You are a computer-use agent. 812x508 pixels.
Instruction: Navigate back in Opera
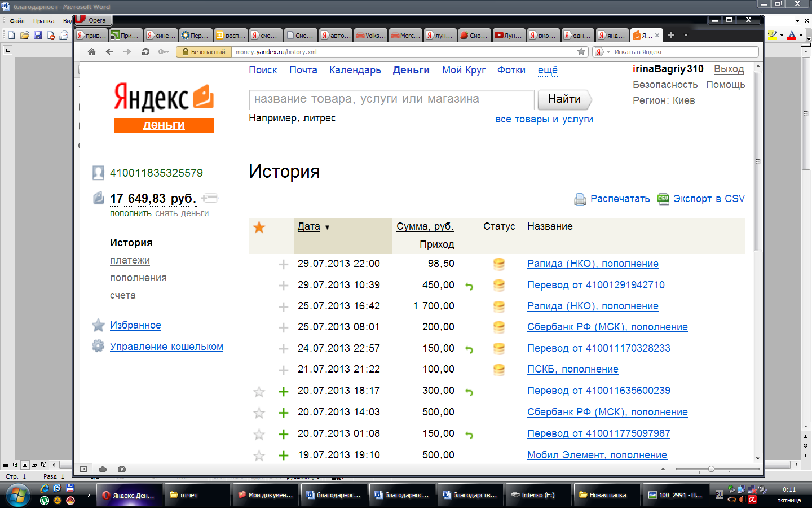click(109, 52)
